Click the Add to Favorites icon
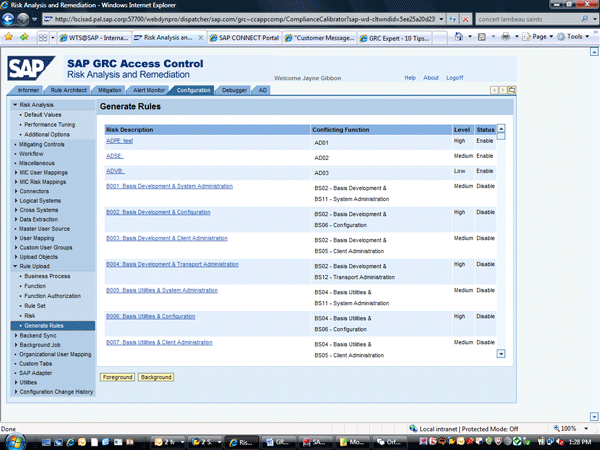 tap(24, 37)
